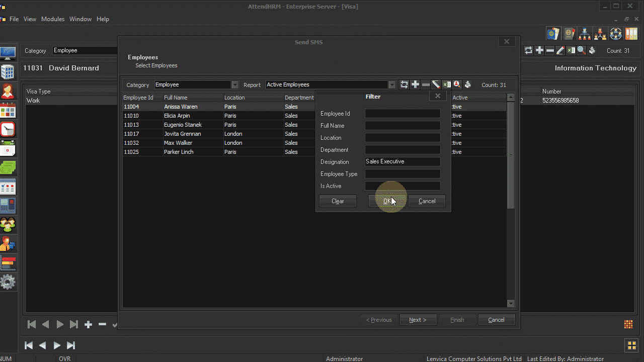Click scroll-down arrow of employee list scrollbar
Viewport: 644px width, 362px height.
[x=511, y=303]
